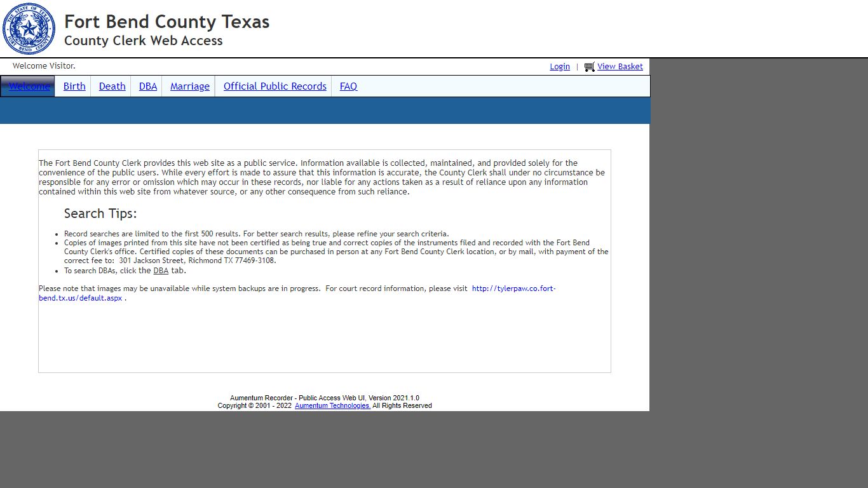Screen dimensions: 868x488
Task: Switch to the Birth tab
Action: pos(74,86)
